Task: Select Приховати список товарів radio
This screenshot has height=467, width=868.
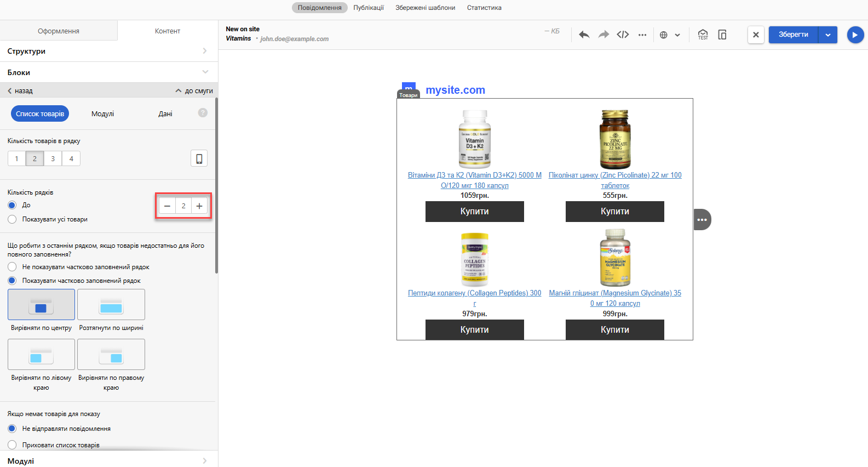Action: click(x=12, y=445)
